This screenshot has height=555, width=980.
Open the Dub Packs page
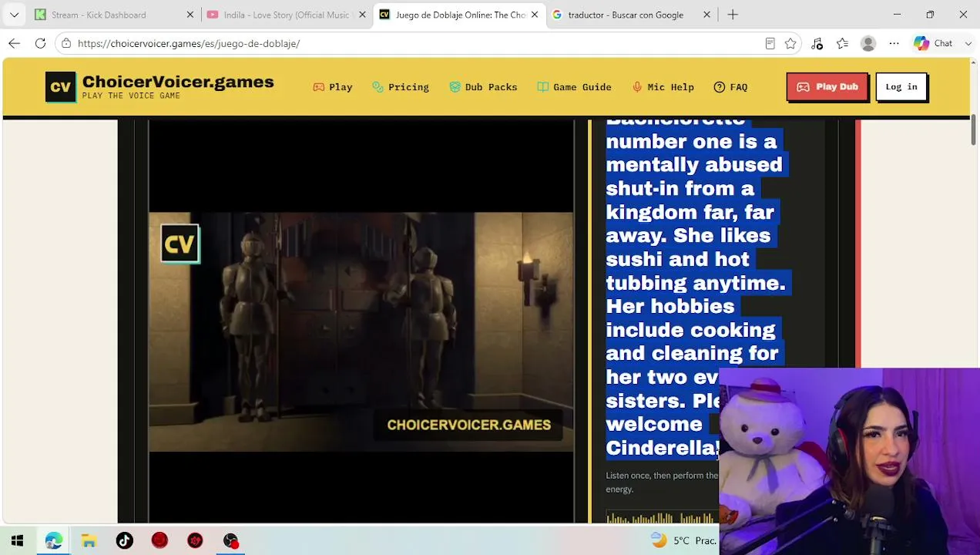[483, 87]
